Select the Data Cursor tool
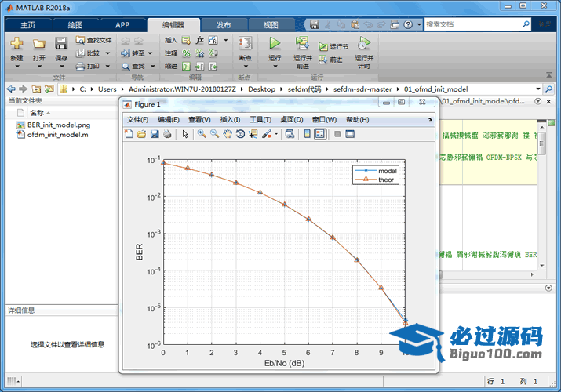This screenshot has width=561, height=392. pos(253,134)
